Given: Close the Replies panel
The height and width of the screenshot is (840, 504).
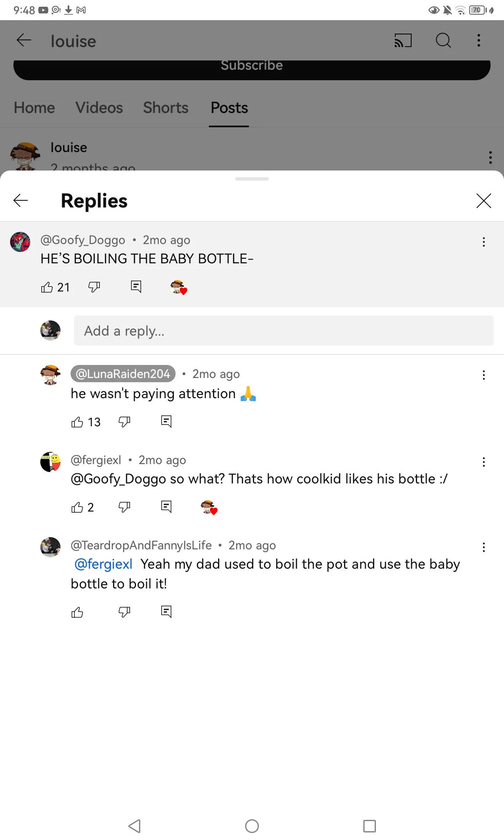Looking at the screenshot, I should pos(483,201).
